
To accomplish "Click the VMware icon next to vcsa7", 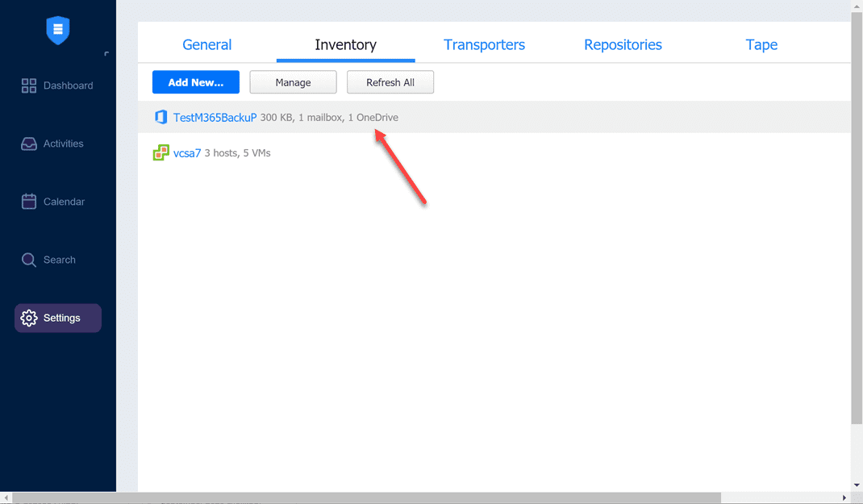I will tap(161, 152).
